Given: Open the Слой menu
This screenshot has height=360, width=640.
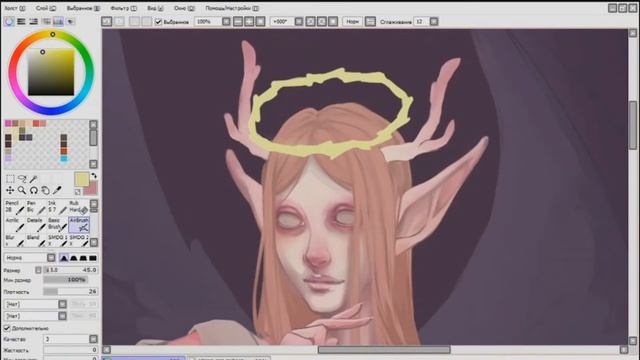Looking at the screenshot, I should pyautogui.click(x=46, y=8).
